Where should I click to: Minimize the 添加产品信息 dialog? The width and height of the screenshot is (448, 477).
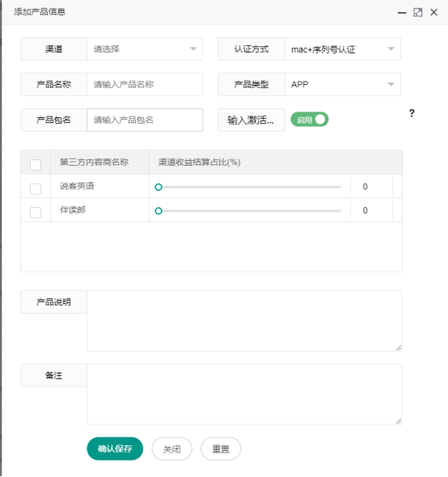click(402, 12)
